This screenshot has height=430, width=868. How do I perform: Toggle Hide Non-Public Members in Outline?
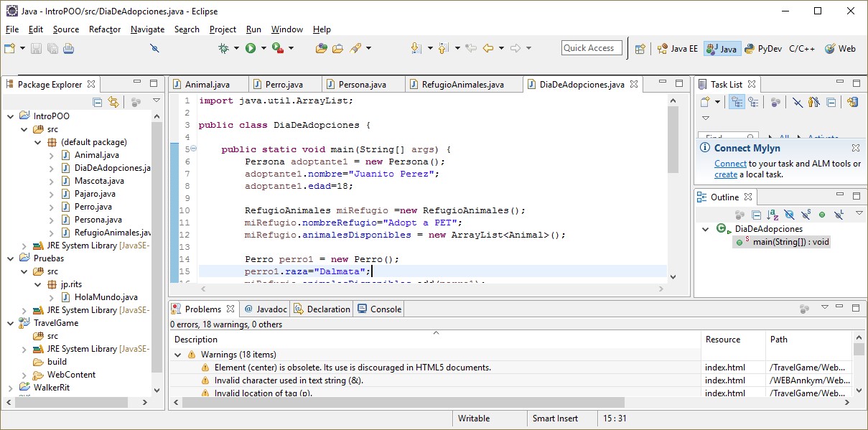pos(821,214)
